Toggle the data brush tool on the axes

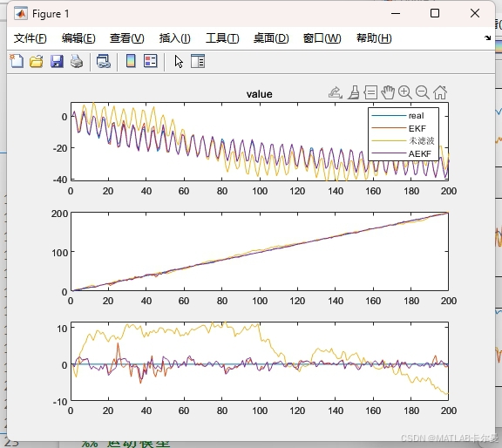[354, 92]
